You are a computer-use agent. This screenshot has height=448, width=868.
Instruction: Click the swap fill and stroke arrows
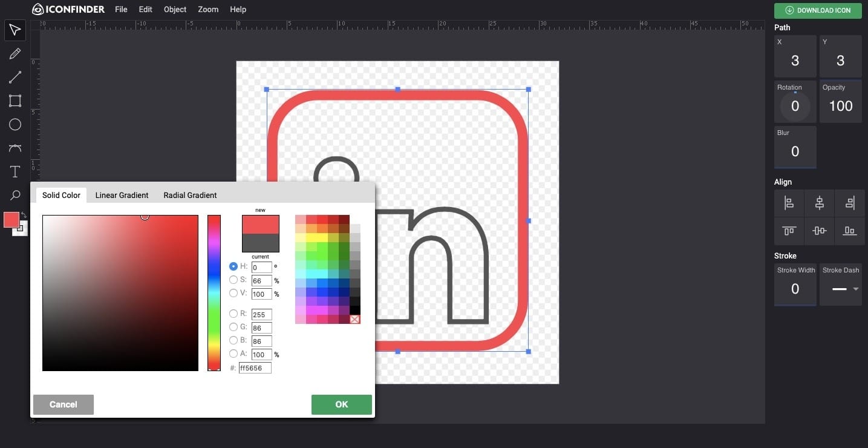(24, 215)
